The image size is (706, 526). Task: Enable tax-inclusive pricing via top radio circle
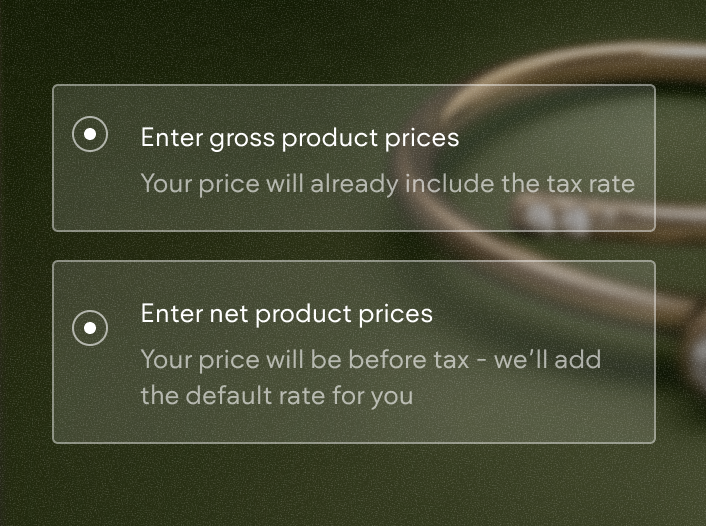pyautogui.click(x=90, y=134)
